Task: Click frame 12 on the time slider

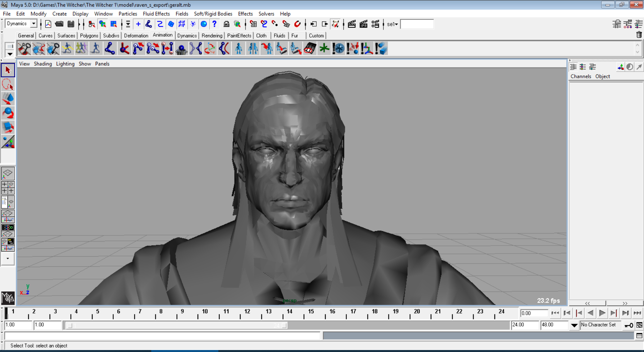Action: click(x=247, y=312)
